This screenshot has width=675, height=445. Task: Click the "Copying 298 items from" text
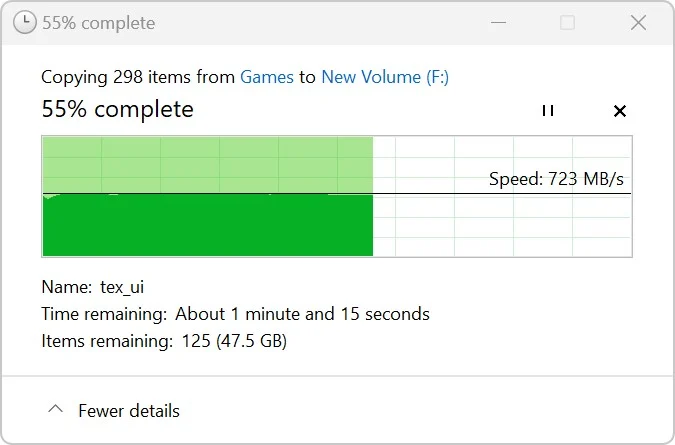coord(138,77)
